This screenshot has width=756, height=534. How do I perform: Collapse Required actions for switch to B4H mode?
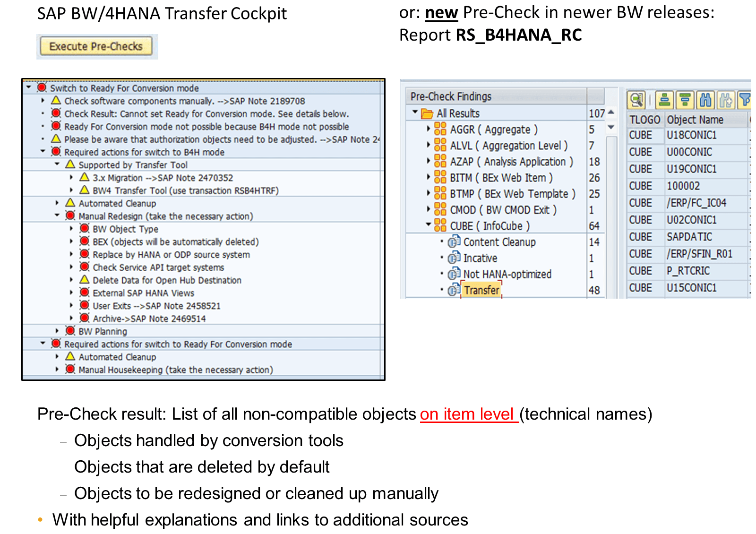tap(43, 151)
